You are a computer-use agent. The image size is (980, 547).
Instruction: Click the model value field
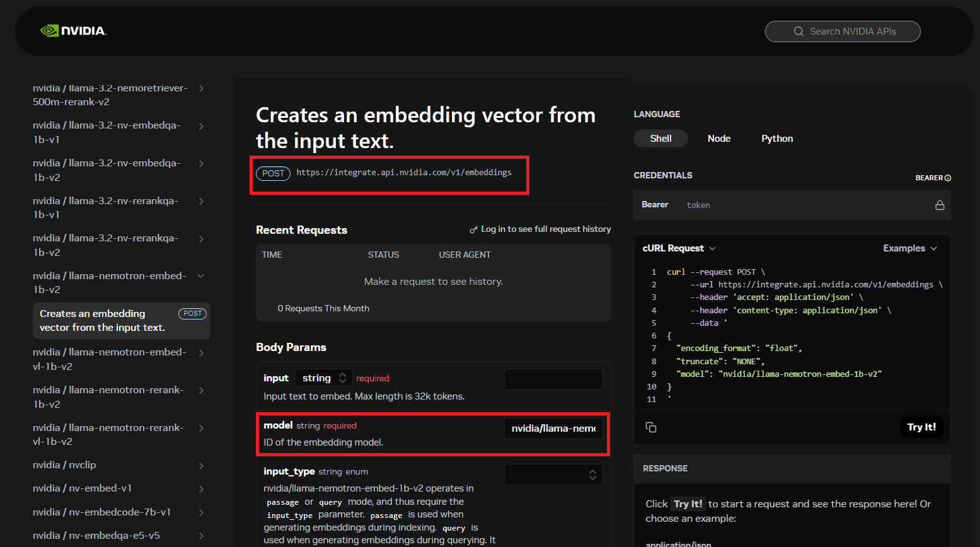point(553,429)
